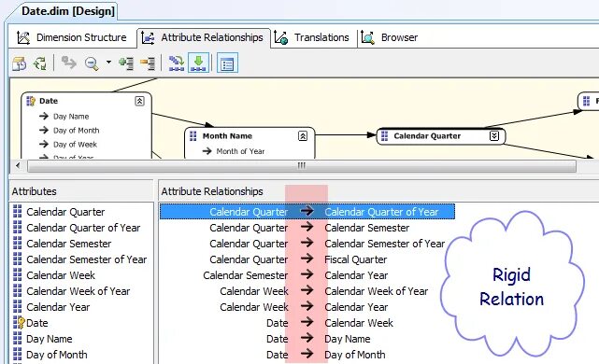Image resolution: width=599 pixels, height=364 pixels.
Task: Select the Date to Day Name relationship
Action: click(319, 339)
